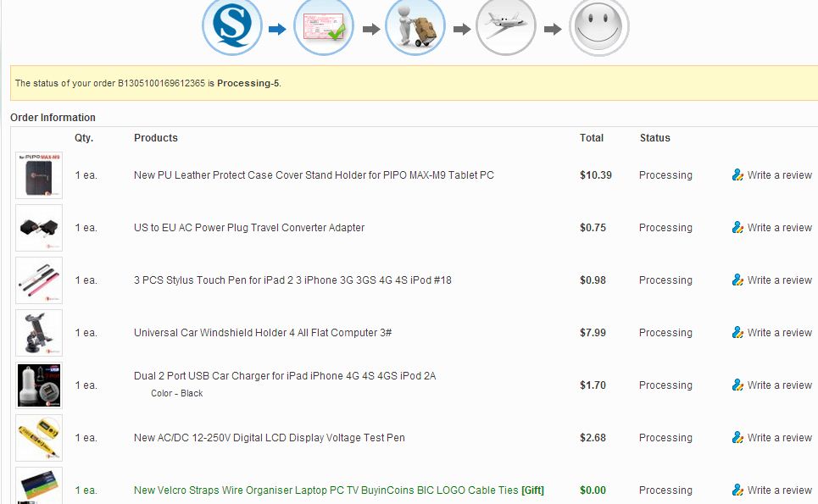Click review icon for the Voltage Test Pen
Image resolution: width=818 pixels, height=504 pixels.
[737, 438]
